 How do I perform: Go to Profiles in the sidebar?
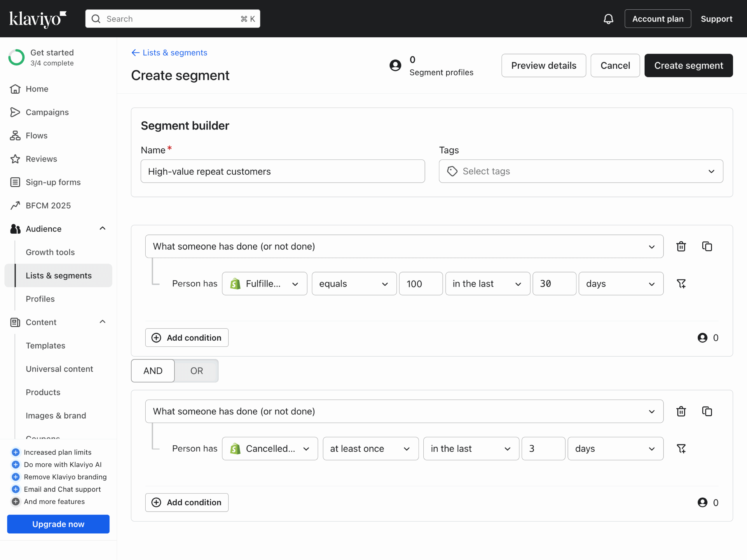[x=40, y=299]
